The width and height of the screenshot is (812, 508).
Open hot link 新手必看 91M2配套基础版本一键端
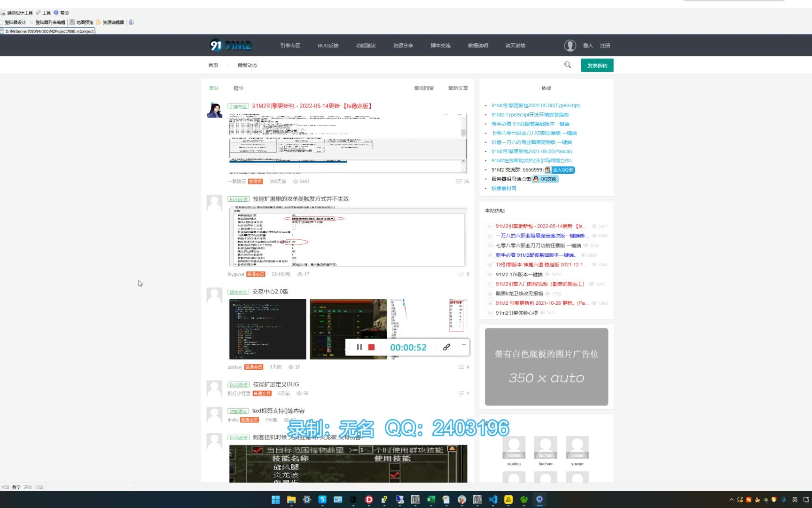(530, 124)
